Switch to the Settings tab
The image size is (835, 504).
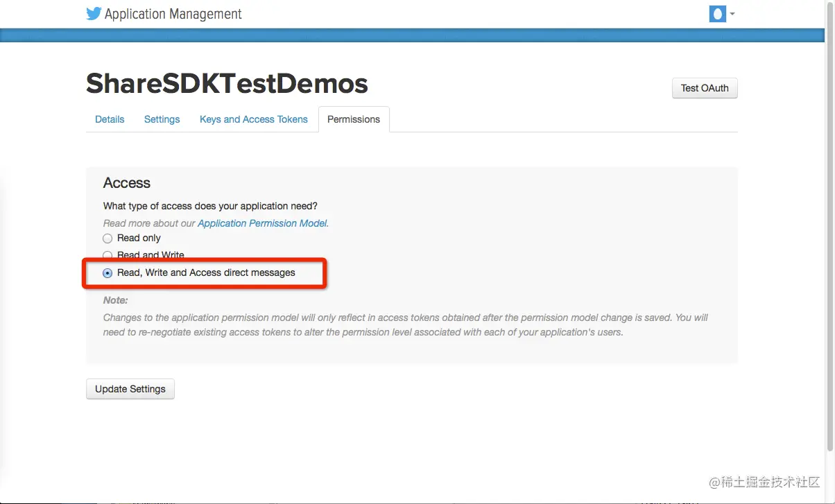pos(162,119)
